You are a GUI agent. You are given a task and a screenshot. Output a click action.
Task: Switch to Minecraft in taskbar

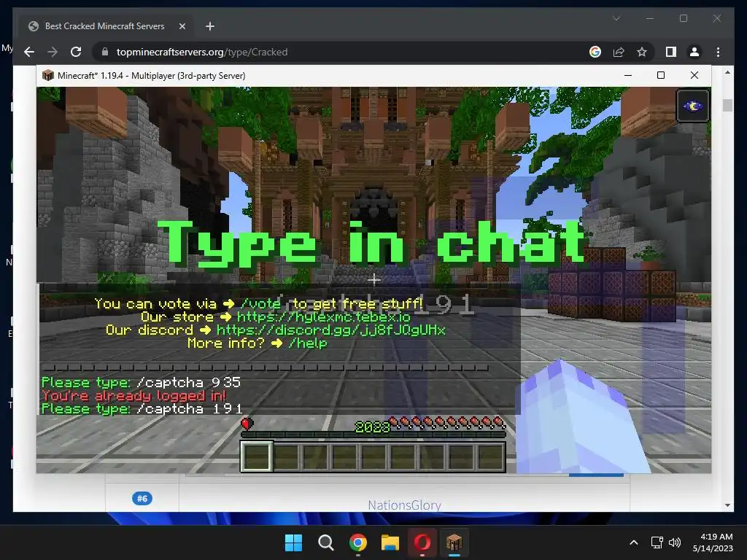(454, 542)
